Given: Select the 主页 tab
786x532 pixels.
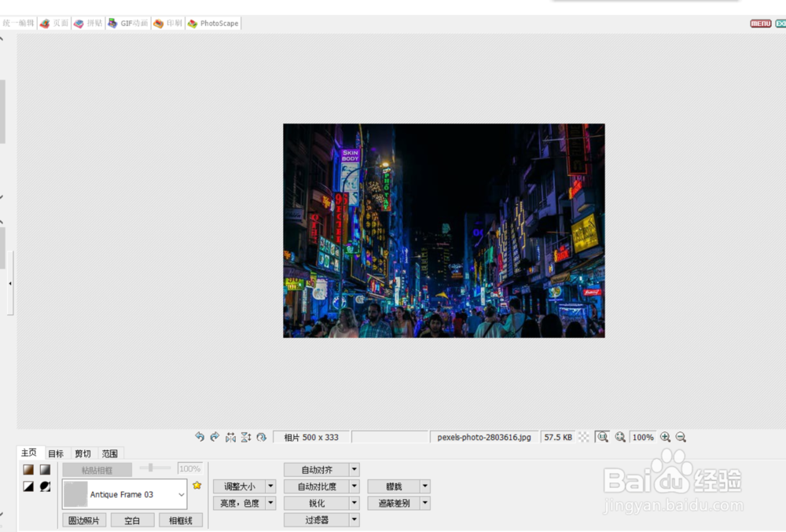Looking at the screenshot, I should coord(29,453).
